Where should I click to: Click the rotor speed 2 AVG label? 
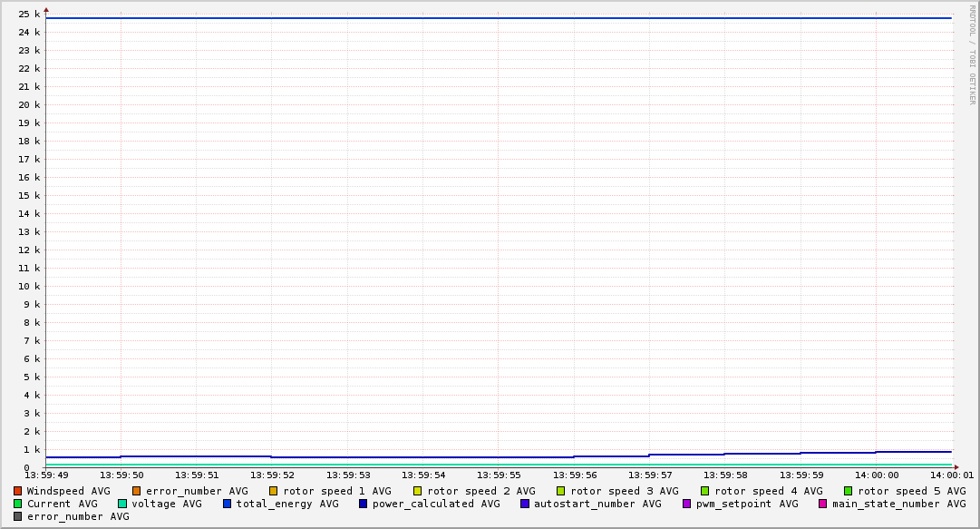coord(480,491)
